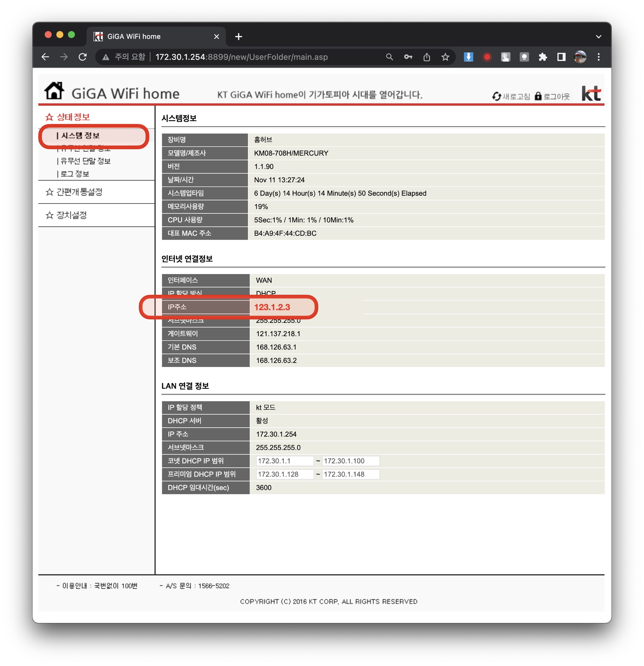This screenshot has width=644, height=666.
Task: Click the home icon next to GiGA WiFi home
Action: tap(54, 91)
